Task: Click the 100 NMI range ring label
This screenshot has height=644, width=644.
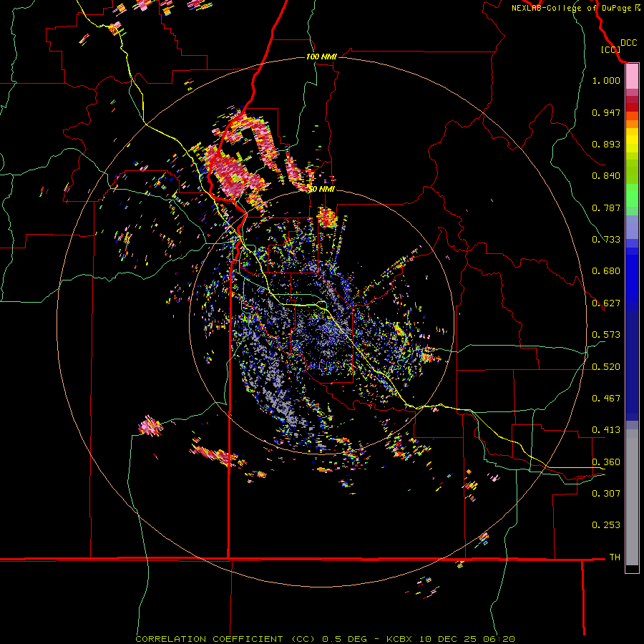Action: [x=321, y=57]
